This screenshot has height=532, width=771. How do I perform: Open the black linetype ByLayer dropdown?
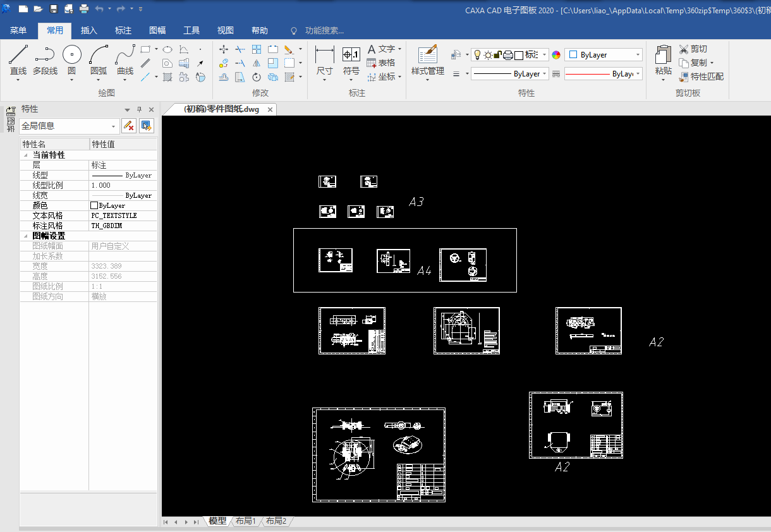509,74
